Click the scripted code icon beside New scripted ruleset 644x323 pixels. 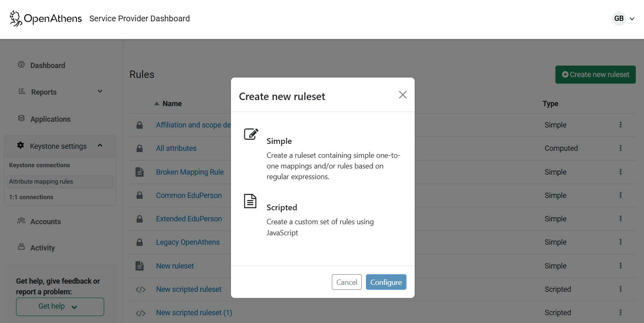pos(140,289)
